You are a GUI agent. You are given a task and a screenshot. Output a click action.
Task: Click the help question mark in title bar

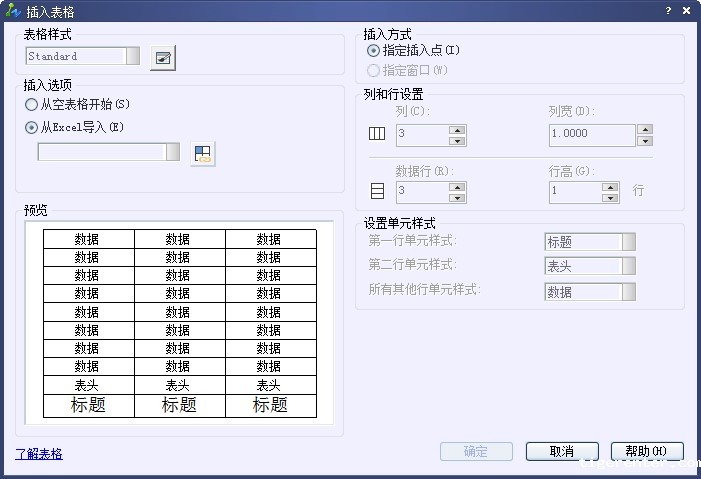pos(668,10)
